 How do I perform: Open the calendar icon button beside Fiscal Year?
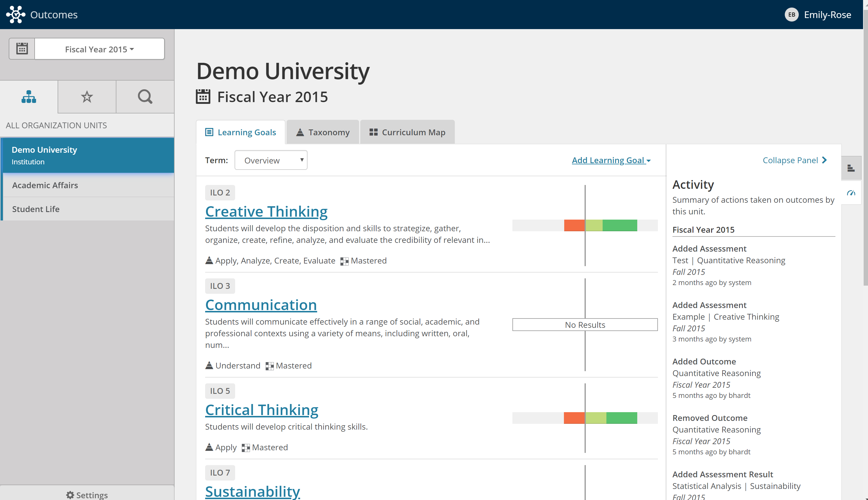[x=22, y=49]
